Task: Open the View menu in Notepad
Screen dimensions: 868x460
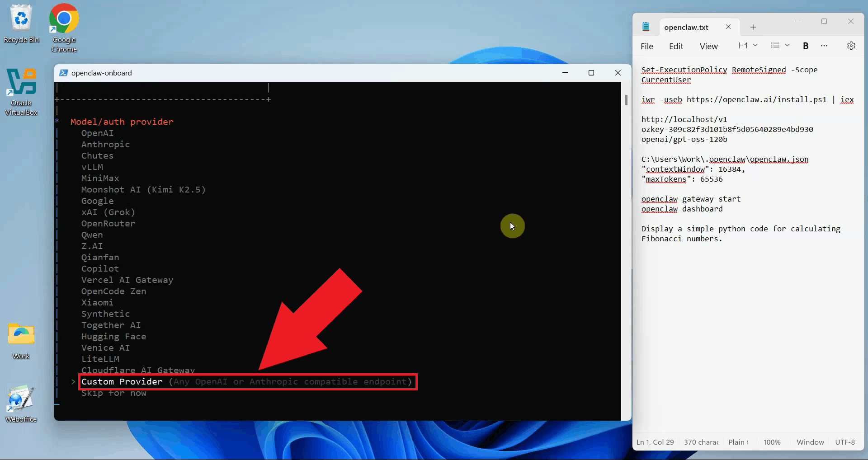Action: pyautogui.click(x=708, y=46)
